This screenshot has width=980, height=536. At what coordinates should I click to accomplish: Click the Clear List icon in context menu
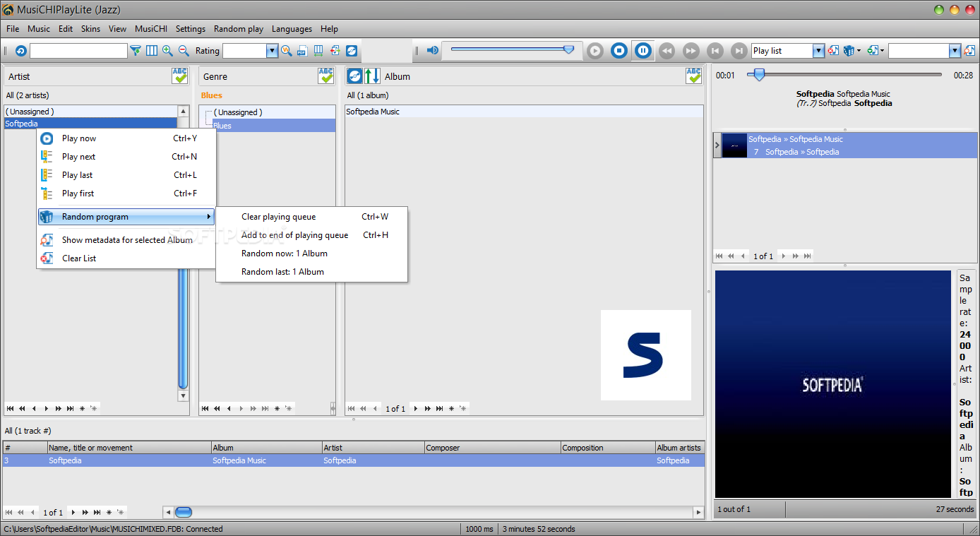coord(47,258)
